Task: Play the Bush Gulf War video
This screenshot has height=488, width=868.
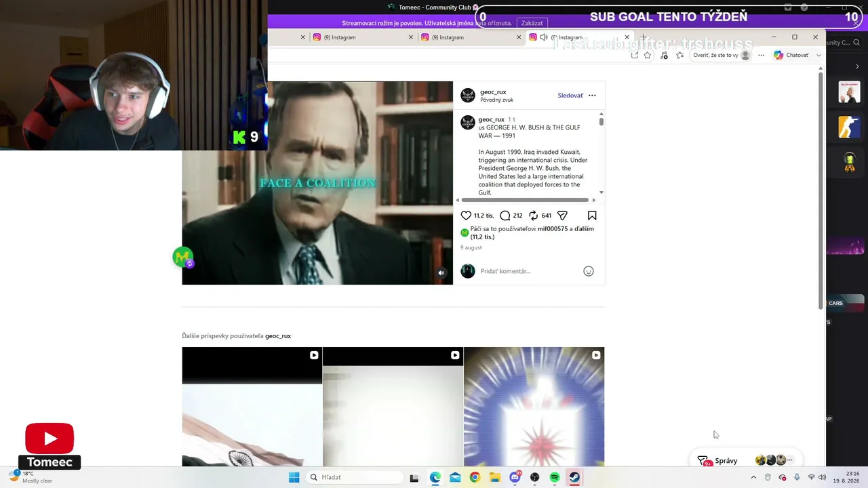Action: pyautogui.click(x=317, y=183)
